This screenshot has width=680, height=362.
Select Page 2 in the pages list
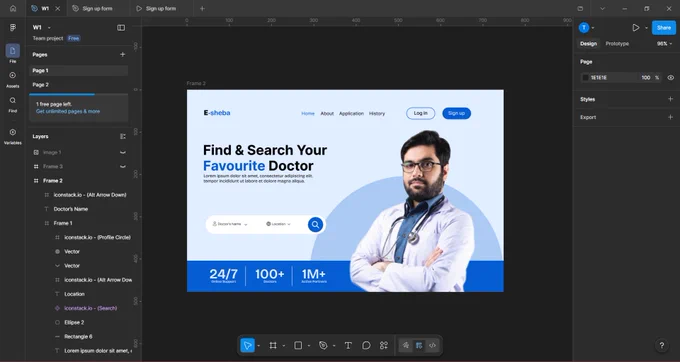pos(78,85)
